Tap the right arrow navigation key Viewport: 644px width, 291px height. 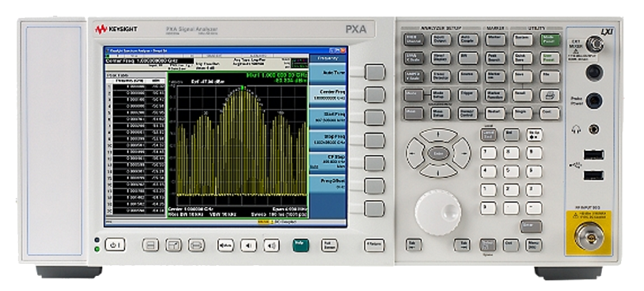point(462,153)
